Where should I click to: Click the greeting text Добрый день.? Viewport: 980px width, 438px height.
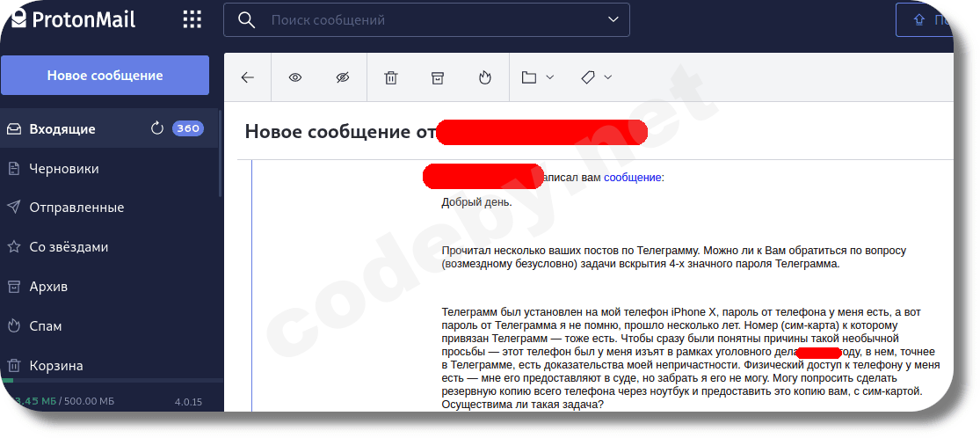(x=477, y=202)
